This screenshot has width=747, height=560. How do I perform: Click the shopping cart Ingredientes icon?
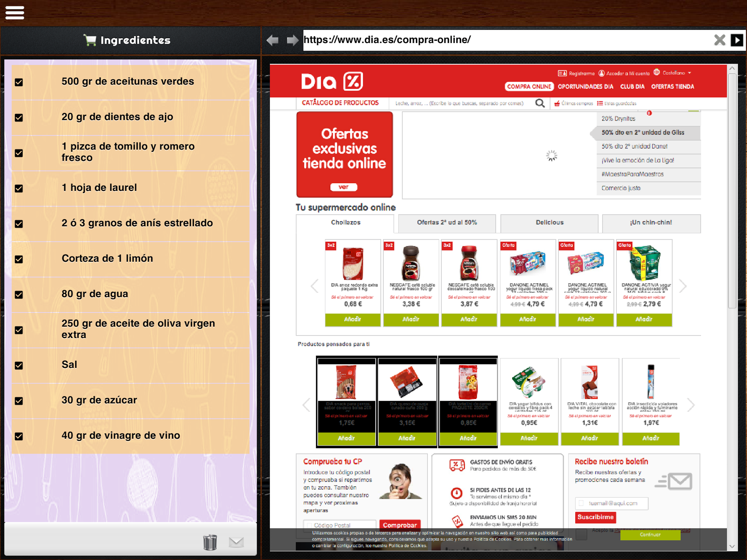(90, 40)
